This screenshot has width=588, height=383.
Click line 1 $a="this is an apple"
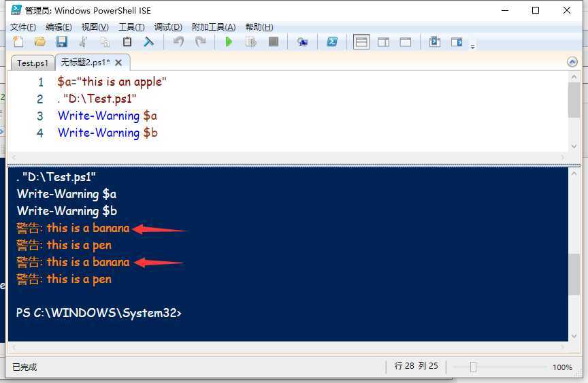112,82
